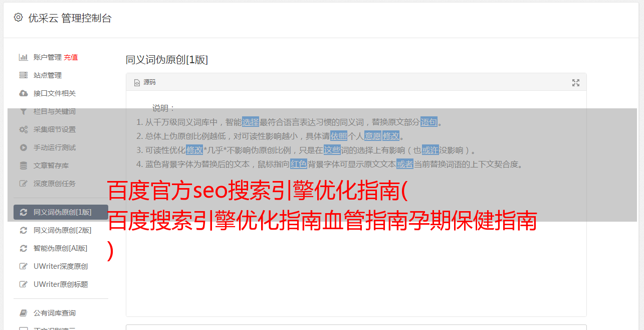Toggle fullscreen with the expand icon in editor

[x=576, y=83]
